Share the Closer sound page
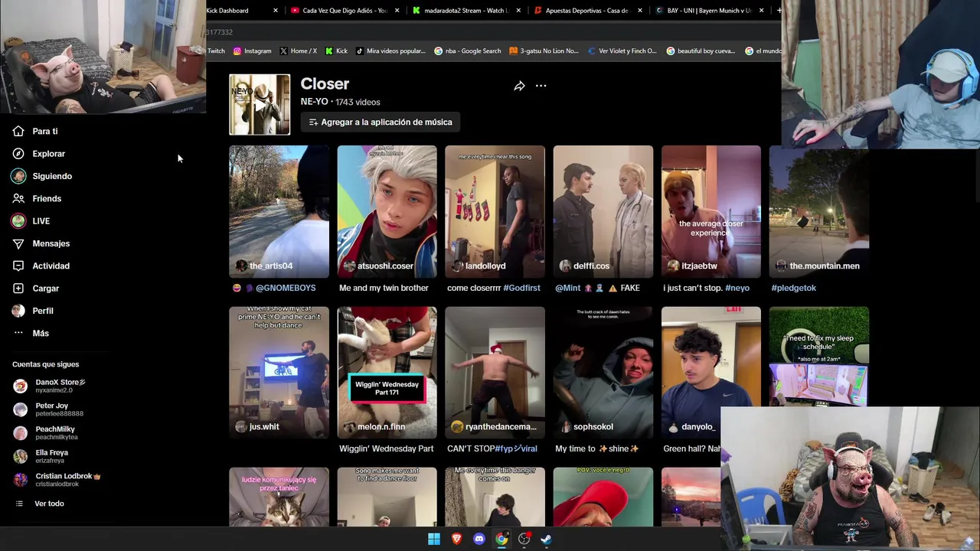The image size is (980, 551). point(519,86)
